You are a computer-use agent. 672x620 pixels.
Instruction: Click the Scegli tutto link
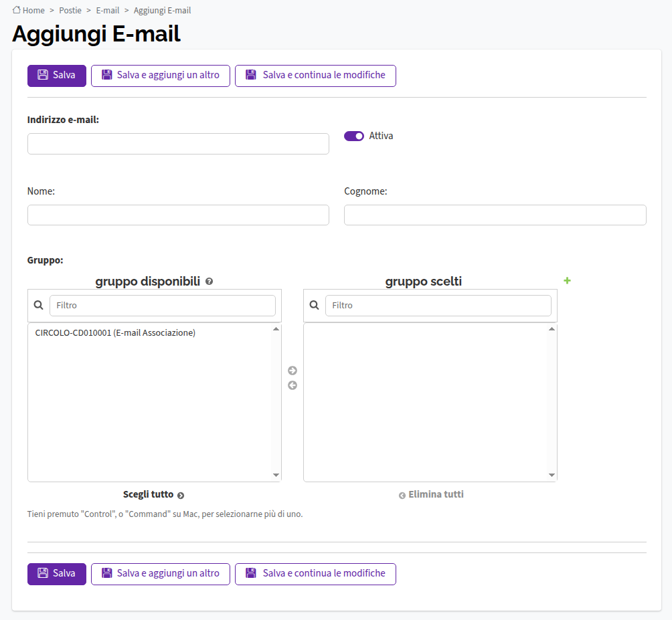click(153, 494)
